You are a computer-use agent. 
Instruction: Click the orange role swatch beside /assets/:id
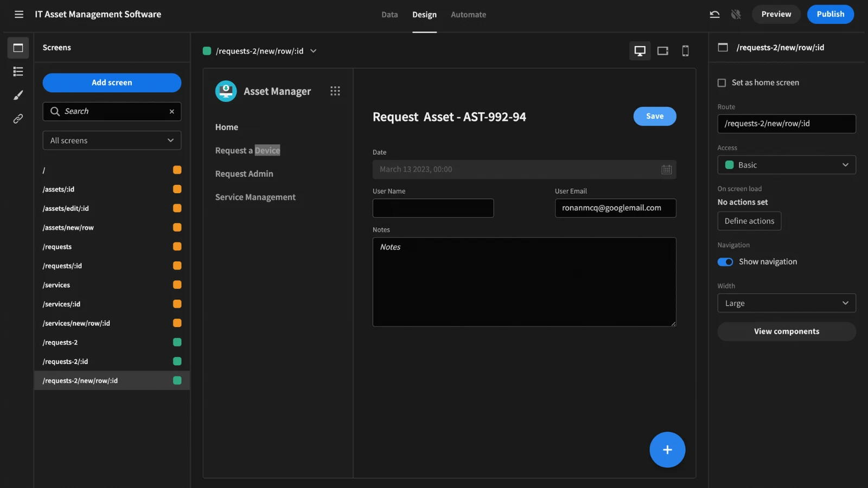click(x=177, y=189)
